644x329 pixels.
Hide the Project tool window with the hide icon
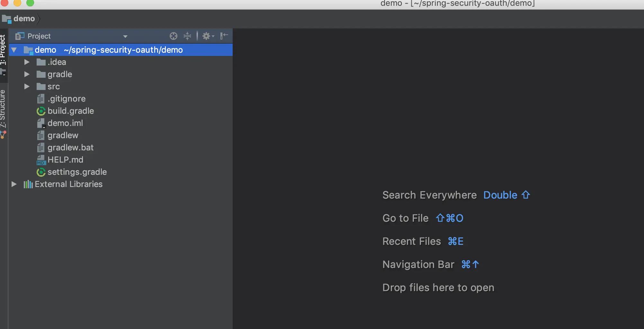pos(224,36)
